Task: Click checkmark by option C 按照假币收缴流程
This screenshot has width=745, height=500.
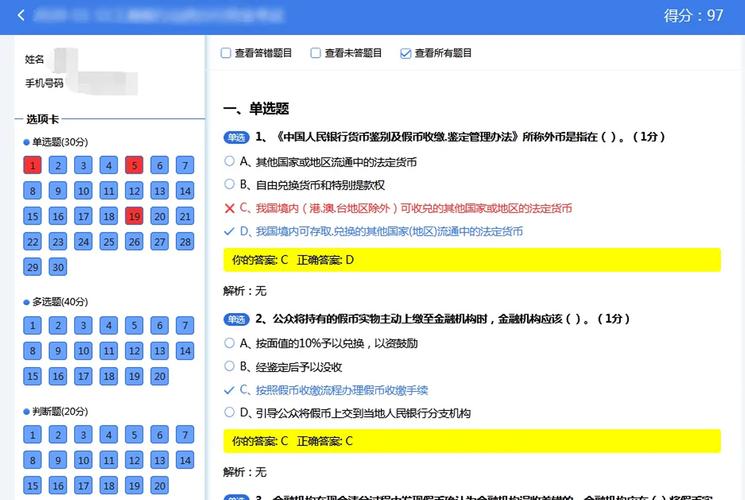Action: tap(230, 390)
